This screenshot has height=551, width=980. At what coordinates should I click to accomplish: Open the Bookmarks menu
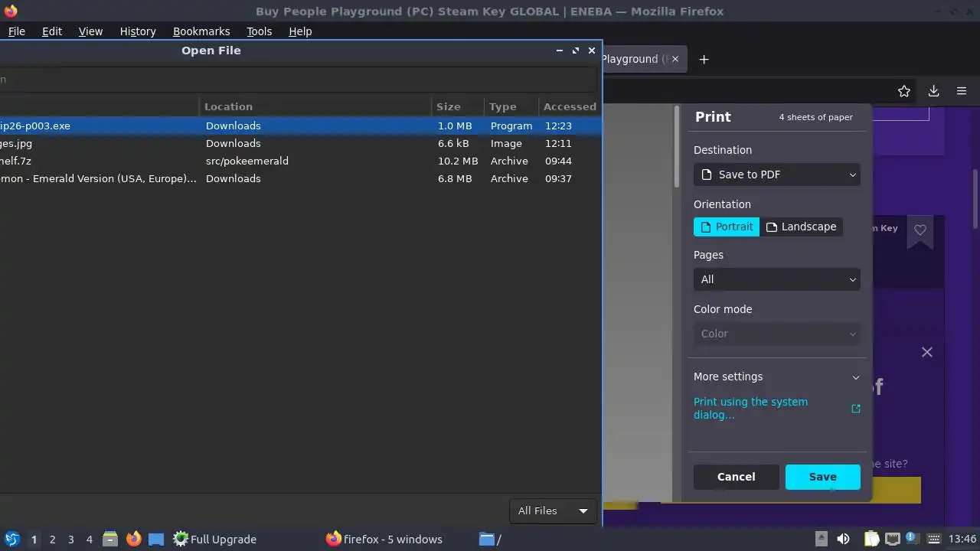201,31
